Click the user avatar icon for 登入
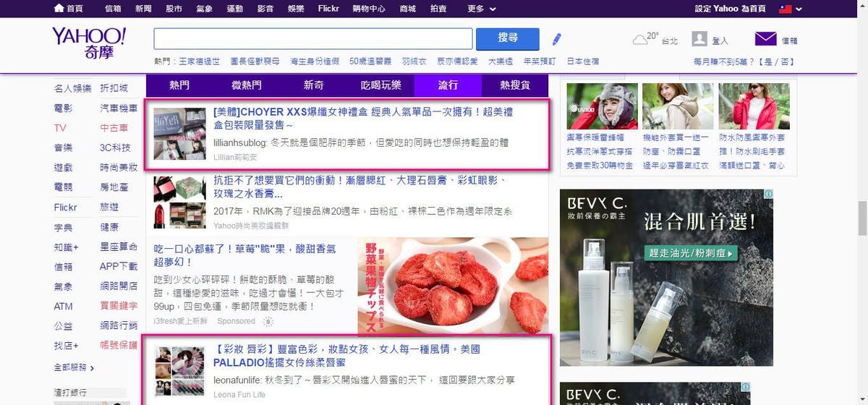The image size is (868, 405). [x=699, y=39]
